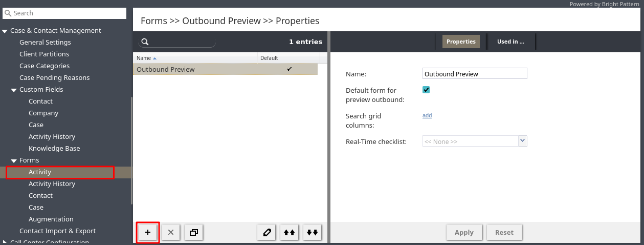Open Activity History under Forms
The image size is (644, 245).
(x=52, y=183)
